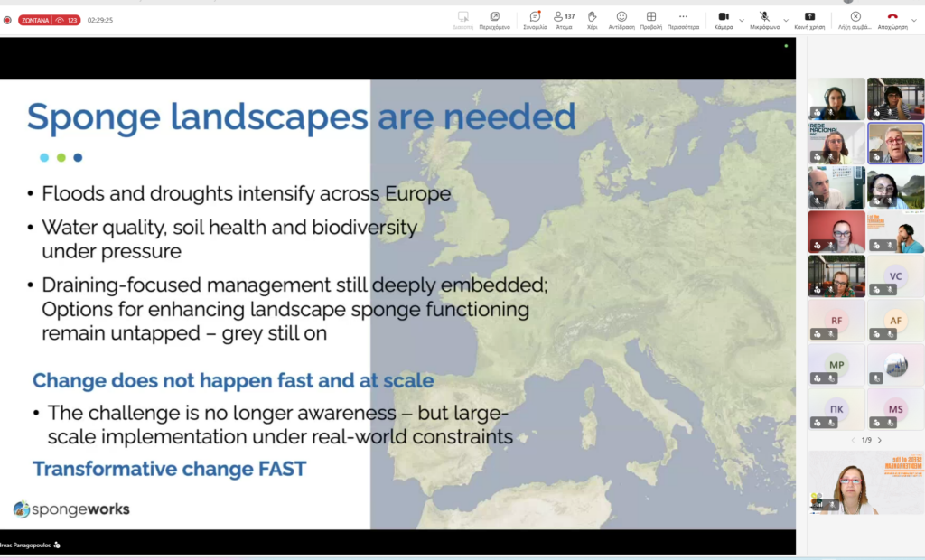The width and height of the screenshot is (925, 560).
Task: Click the light blue dot under title
Action: coord(44,157)
